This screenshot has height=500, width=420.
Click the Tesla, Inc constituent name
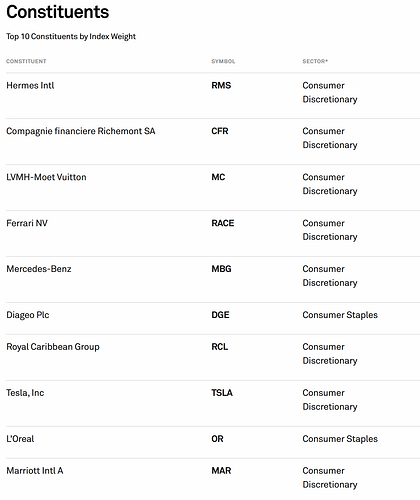pos(25,393)
